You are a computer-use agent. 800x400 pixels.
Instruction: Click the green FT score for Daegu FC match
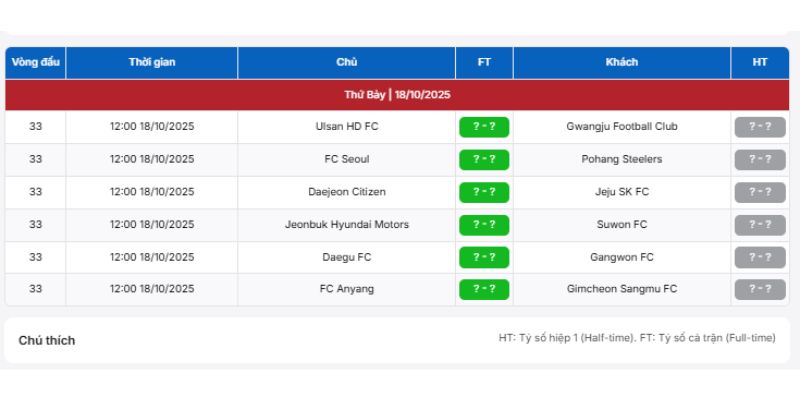tap(484, 257)
